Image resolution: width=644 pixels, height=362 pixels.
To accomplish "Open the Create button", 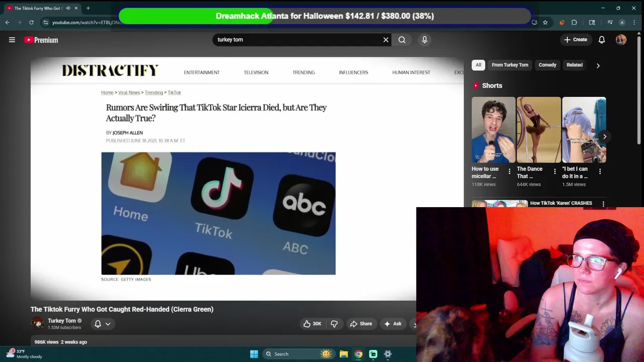I will [x=576, y=40].
